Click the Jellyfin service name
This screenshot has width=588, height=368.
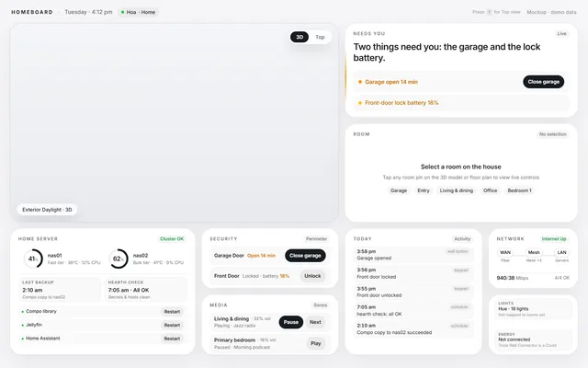[34, 325]
